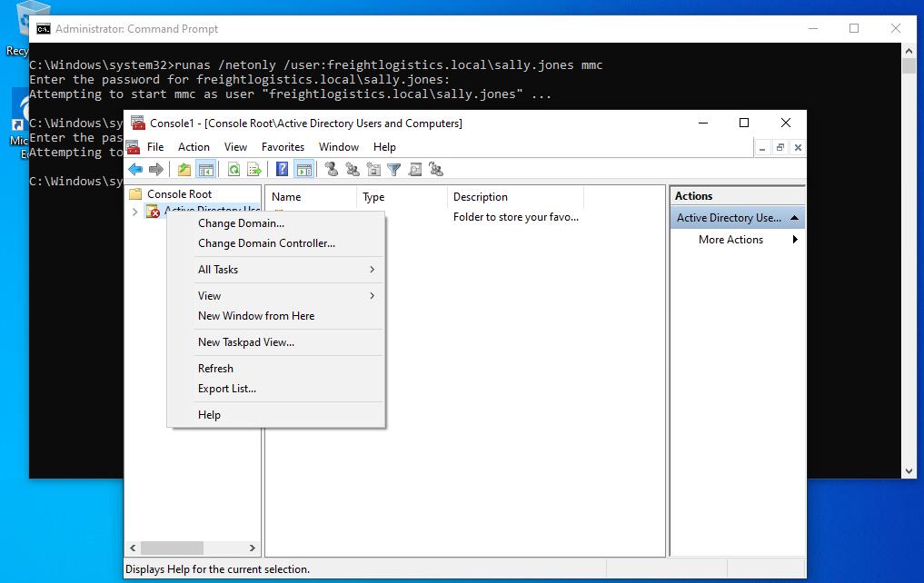Click the Description column header

point(481,197)
